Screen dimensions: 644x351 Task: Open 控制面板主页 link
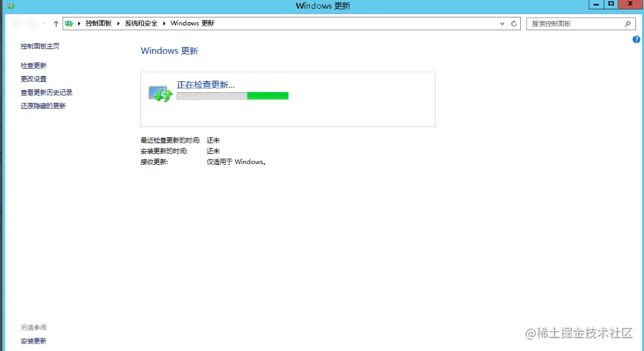click(40, 46)
